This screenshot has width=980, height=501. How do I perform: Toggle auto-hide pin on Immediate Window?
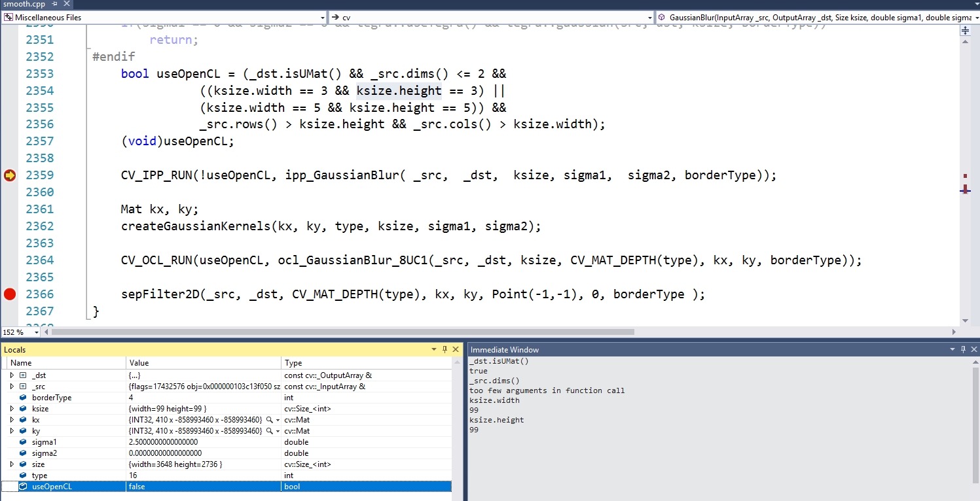[964, 350]
